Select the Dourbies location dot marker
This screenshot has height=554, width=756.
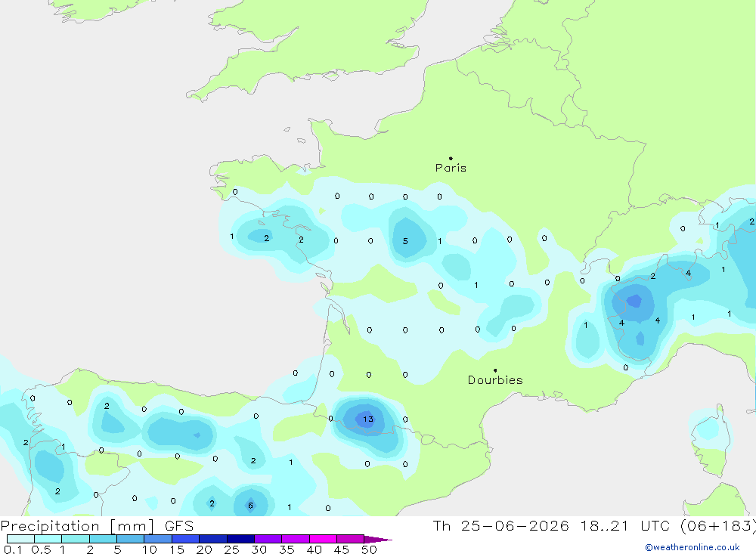tap(495, 370)
